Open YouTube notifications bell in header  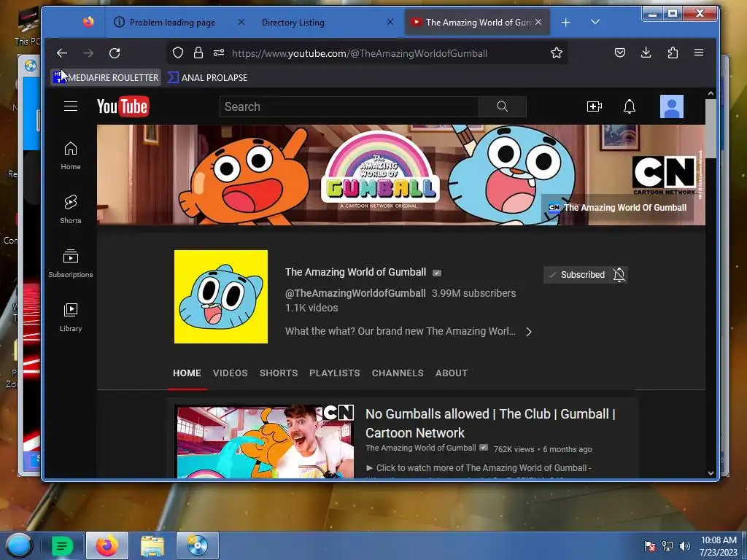point(630,106)
